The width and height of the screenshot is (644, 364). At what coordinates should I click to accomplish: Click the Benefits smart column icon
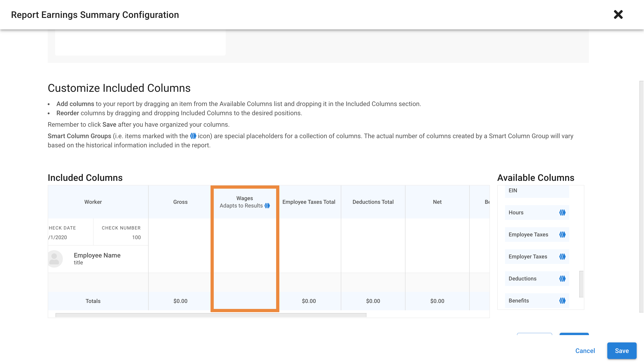(x=562, y=301)
